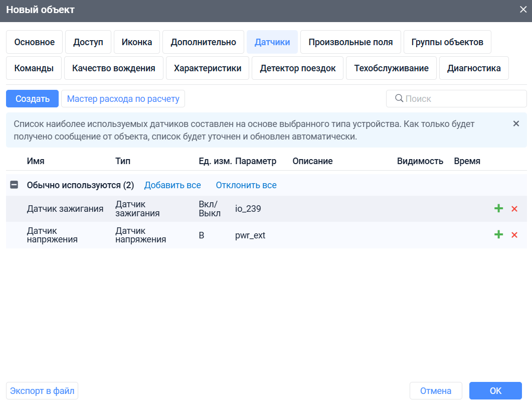Click the Отклонить все link

[x=246, y=185]
